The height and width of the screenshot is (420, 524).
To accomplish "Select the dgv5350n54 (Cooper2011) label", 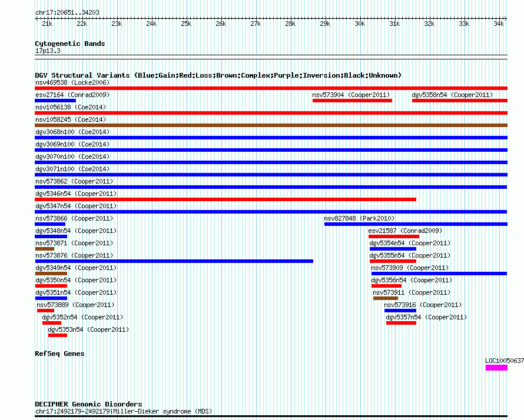I will pyautogui.click(x=76, y=280).
